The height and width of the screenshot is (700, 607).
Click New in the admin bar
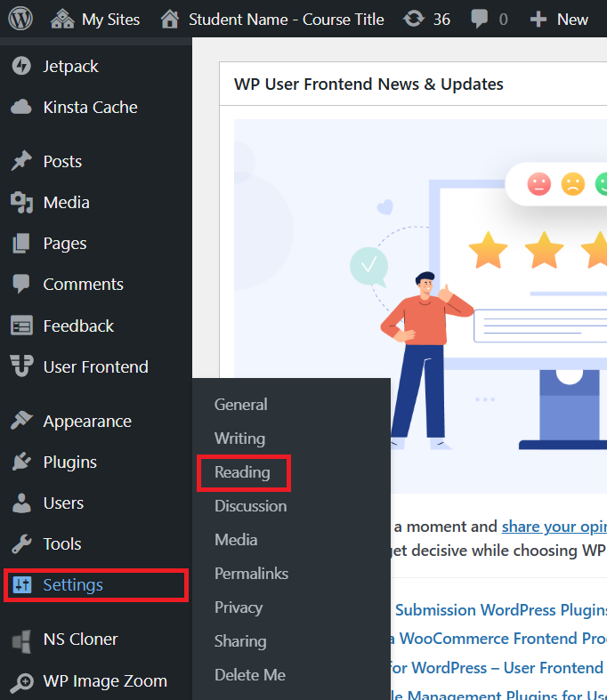click(x=572, y=20)
